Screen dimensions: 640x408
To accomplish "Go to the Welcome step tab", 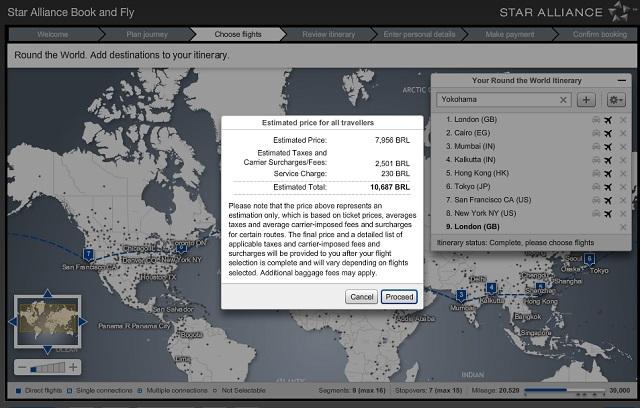I will [53, 35].
